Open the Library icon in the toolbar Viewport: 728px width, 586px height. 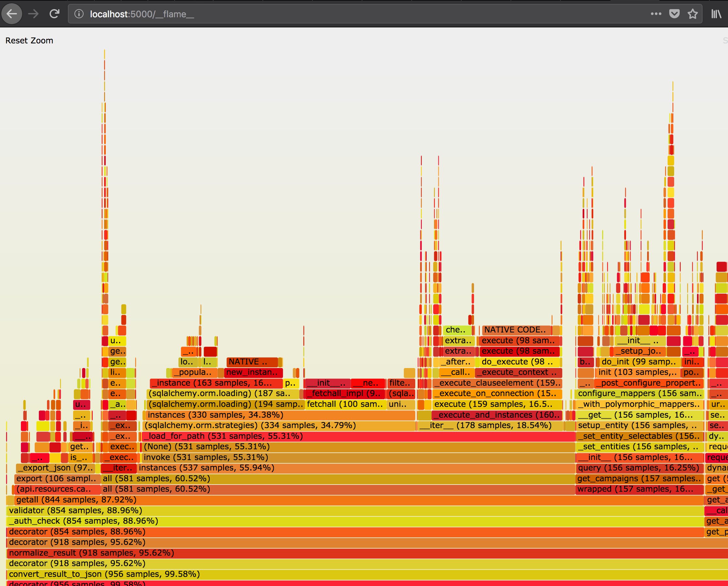click(x=716, y=14)
